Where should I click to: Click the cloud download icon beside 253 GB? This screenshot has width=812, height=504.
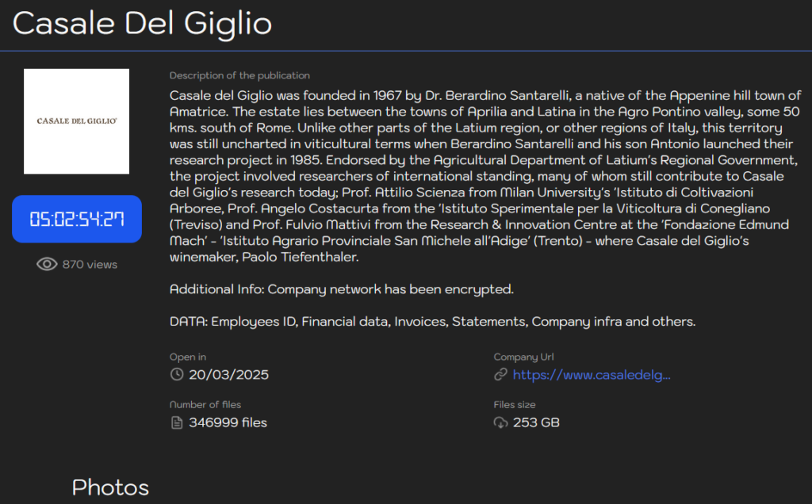[500, 422]
